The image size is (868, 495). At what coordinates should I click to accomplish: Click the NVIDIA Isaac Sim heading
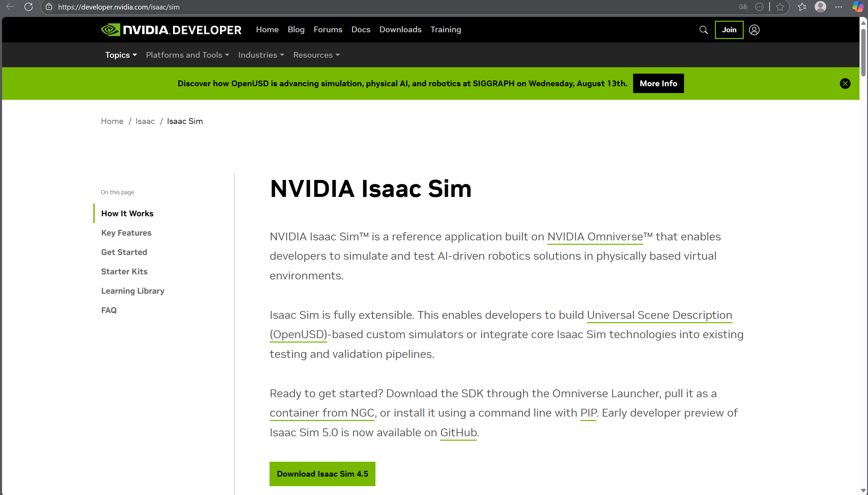371,189
